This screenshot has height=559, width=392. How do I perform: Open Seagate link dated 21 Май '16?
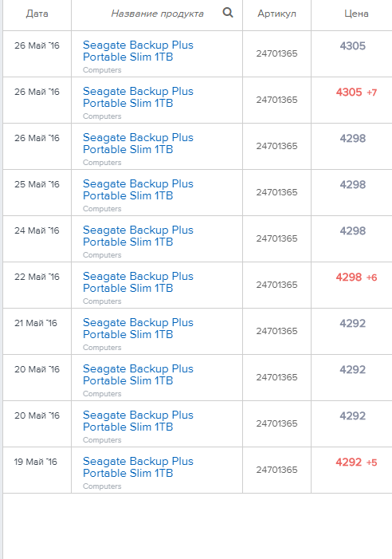[138, 329]
